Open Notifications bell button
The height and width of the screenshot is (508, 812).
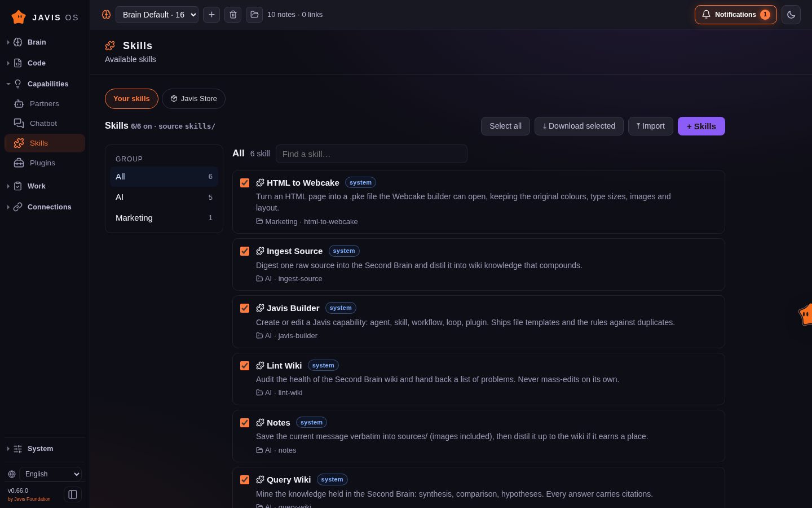coord(735,15)
